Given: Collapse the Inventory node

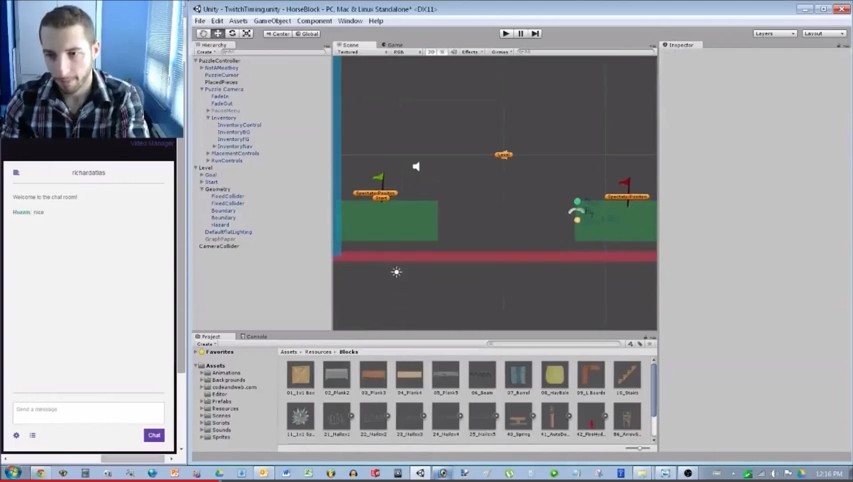Looking at the screenshot, I should [x=208, y=118].
